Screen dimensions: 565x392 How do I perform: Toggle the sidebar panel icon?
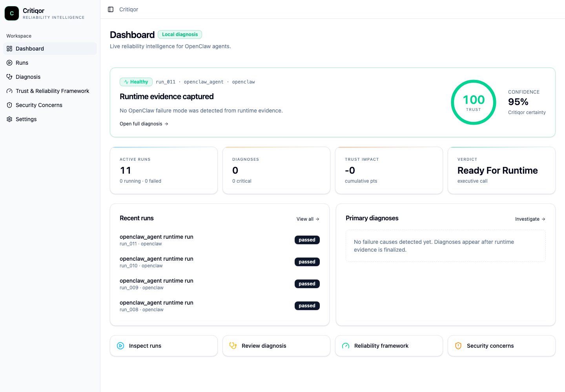pos(111,9)
